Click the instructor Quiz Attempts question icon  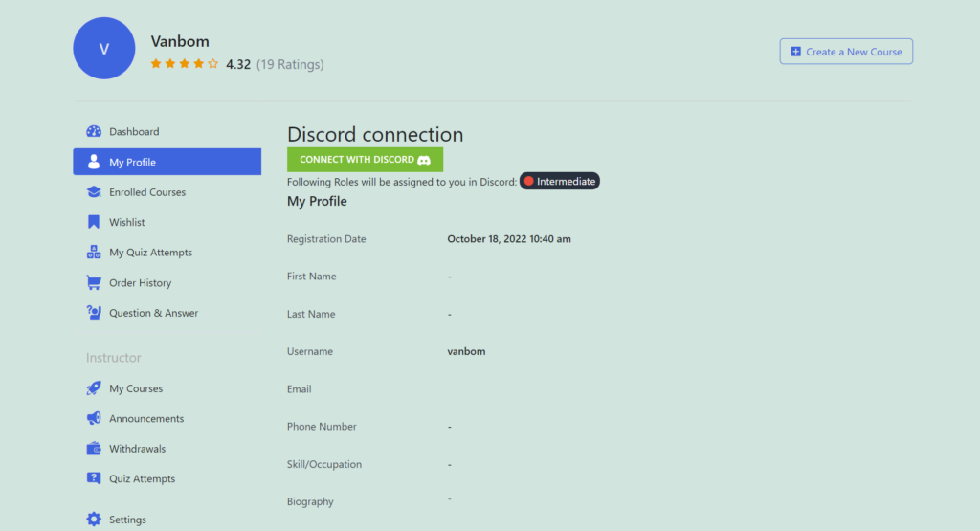tap(94, 478)
